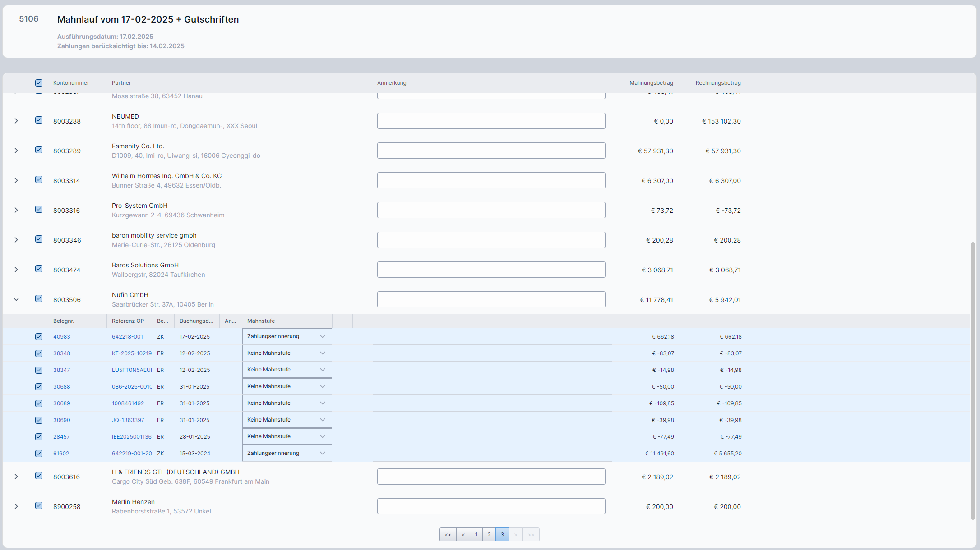Switch to page 1
The width and height of the screenshot is (980, 550).
click(x=476, y=535)
